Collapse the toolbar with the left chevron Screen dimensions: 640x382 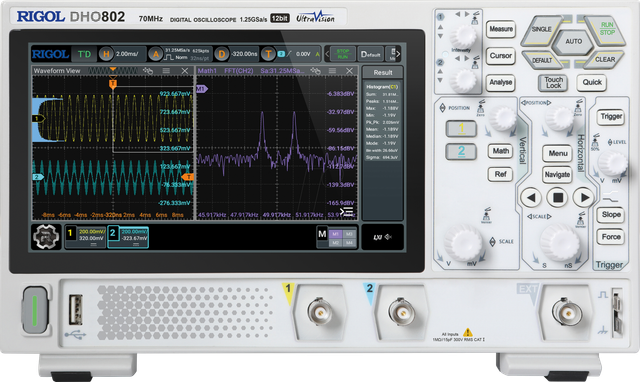(327, 54)
